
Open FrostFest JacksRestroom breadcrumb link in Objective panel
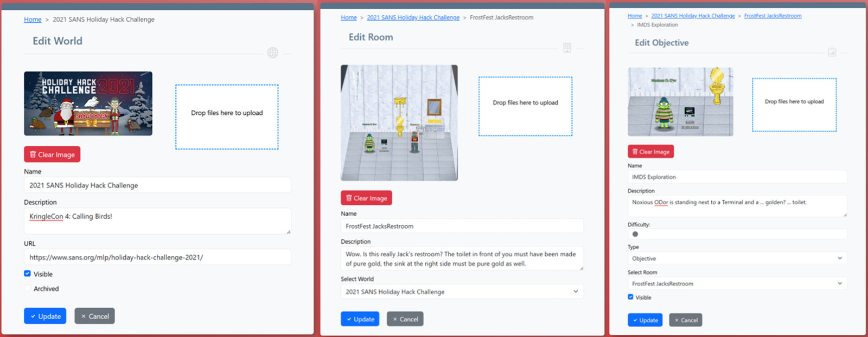click(x=773, y=16)
